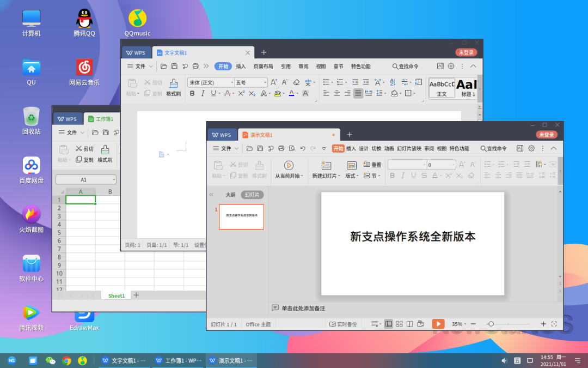This screenshot has width=588, height=368.
Task: Click Copy (复制) in the Spreadsheet window
Action: (x=84, y=160)
